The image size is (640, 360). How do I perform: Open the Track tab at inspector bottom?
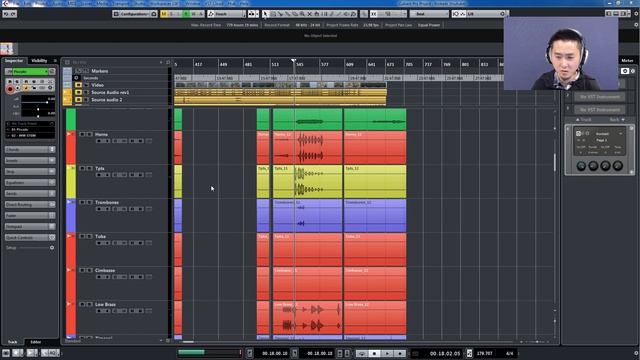tap(13, 342)
